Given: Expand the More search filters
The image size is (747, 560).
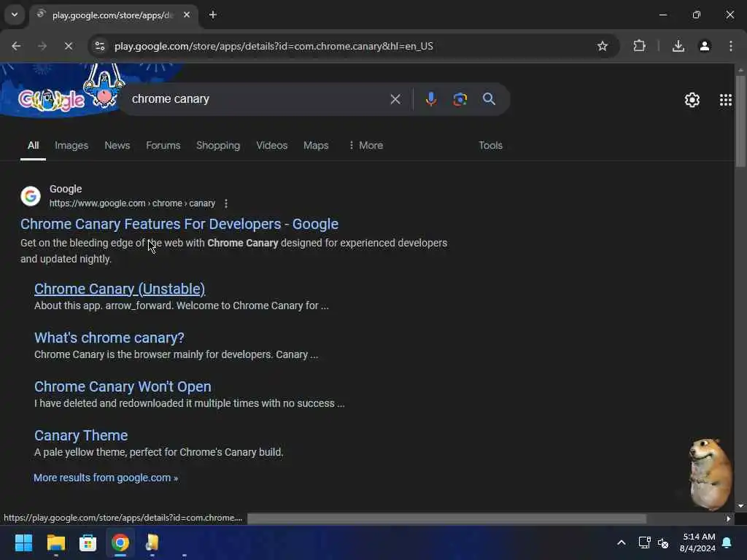Looking at the screenshot, I should point(365,145).
